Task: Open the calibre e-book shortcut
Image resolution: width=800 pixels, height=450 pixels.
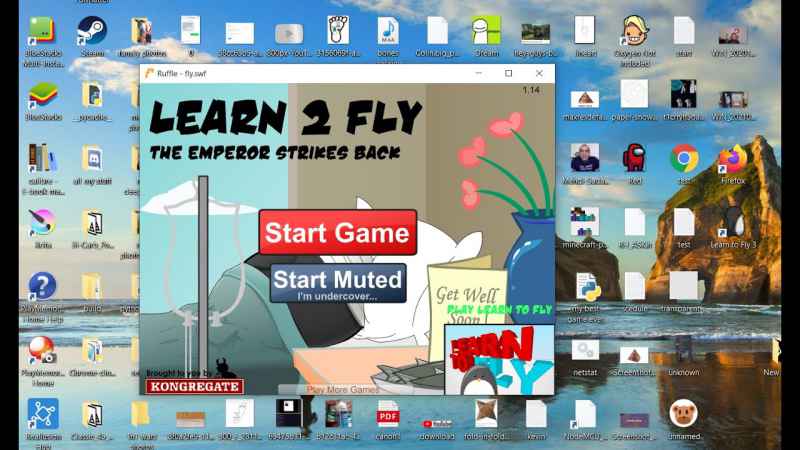Action: pyautogui.click(x=43, y=160)
